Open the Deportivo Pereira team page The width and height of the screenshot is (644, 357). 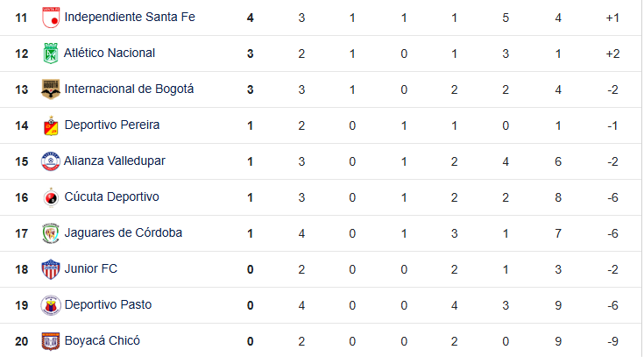pos(112,125)
